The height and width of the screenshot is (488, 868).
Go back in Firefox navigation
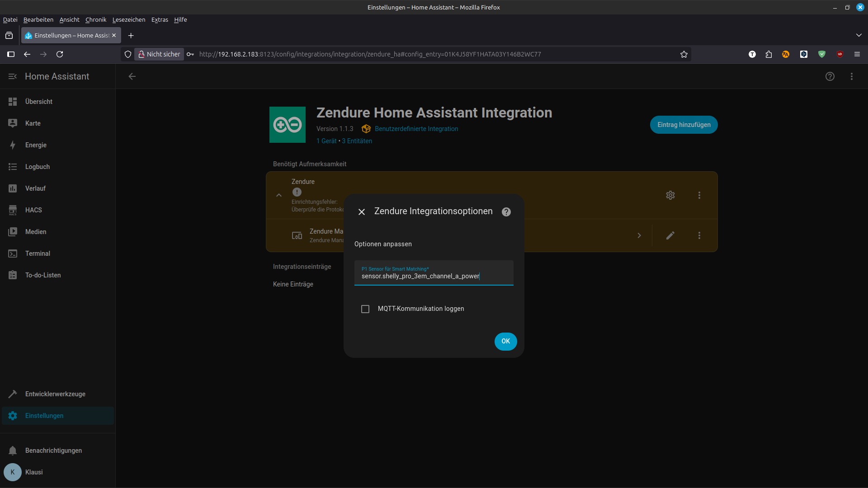click(27, 54)
